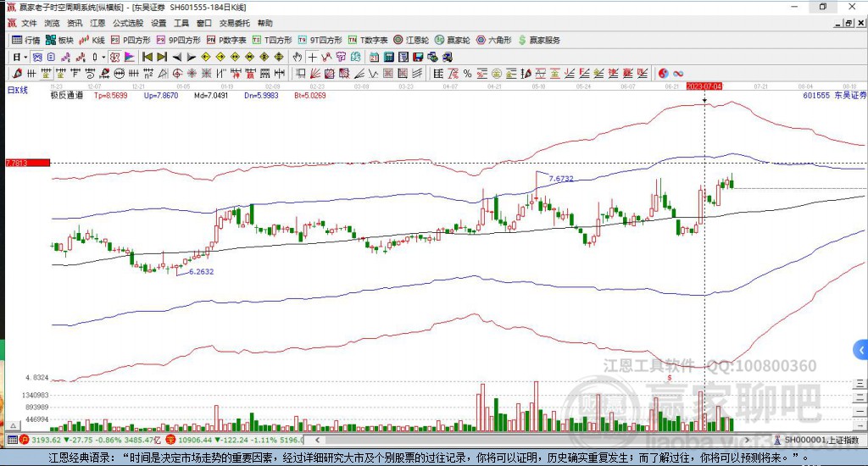
Task: Click the red compass star tool
Action: tap(192, 74)
